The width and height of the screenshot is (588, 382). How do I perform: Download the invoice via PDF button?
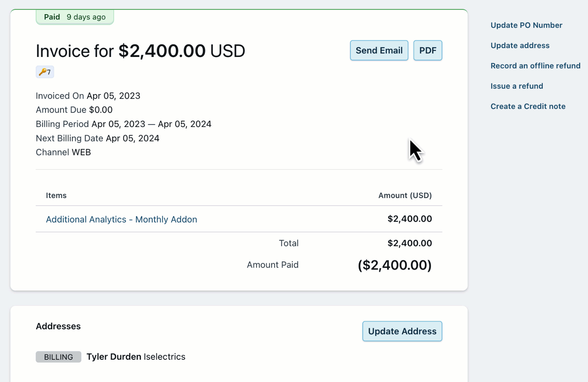coord(427,51)
